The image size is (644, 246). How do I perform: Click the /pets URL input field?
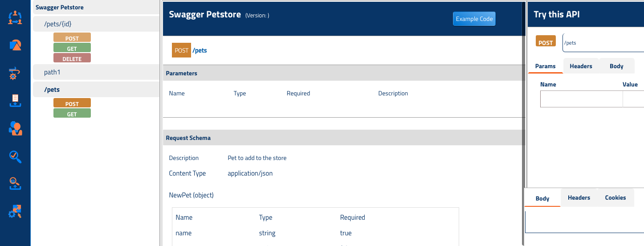point(603,43)
